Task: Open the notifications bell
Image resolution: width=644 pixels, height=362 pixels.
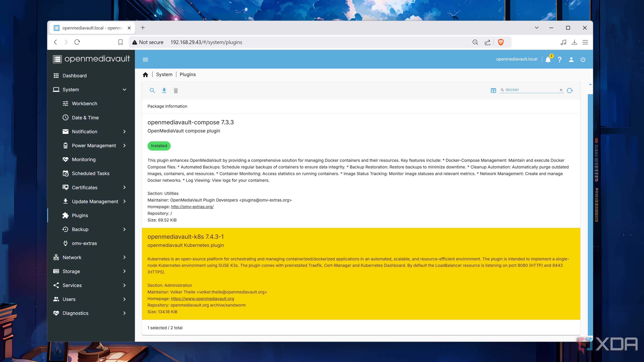Action: click(x=548, y=59)
